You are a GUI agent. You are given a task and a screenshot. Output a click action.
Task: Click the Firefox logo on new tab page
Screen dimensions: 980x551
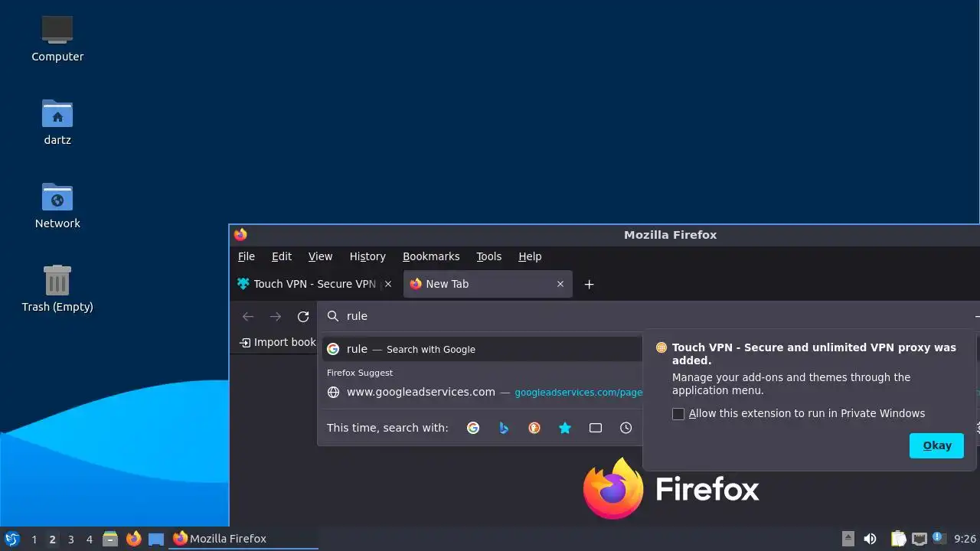click(671, 489)
